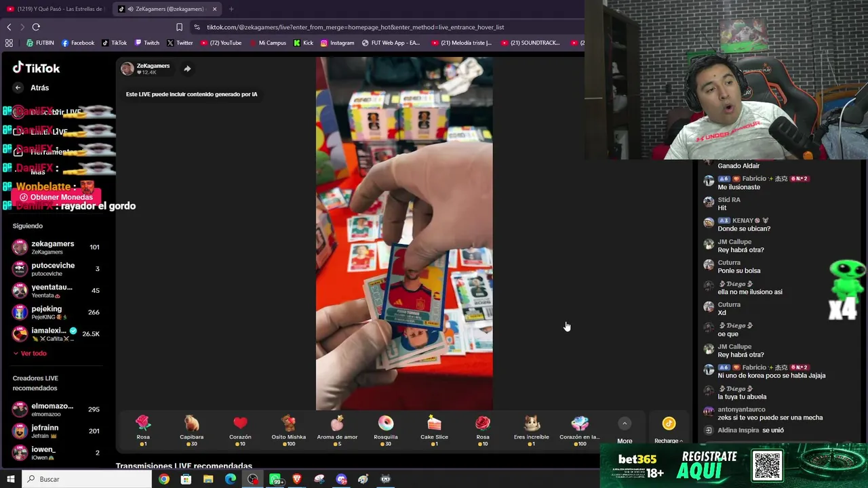Open the Instagram bookmark
Screen dimensions: 868x488
point(337,43)
